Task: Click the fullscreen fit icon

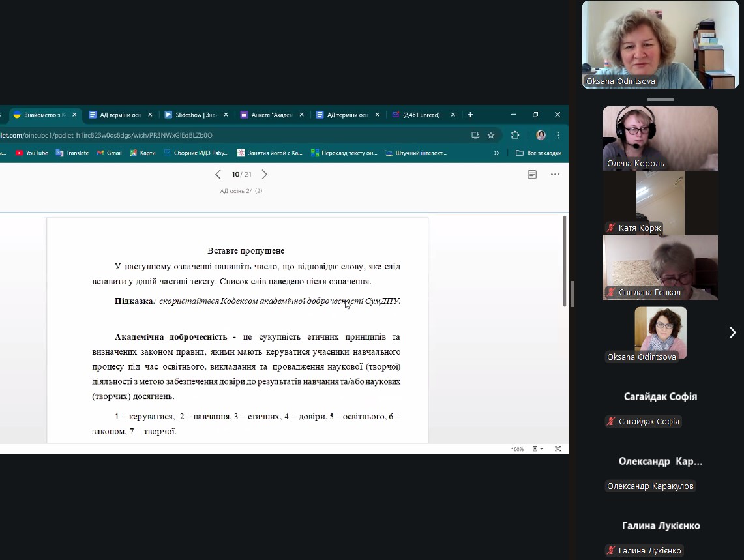Action: coord(558,449)
